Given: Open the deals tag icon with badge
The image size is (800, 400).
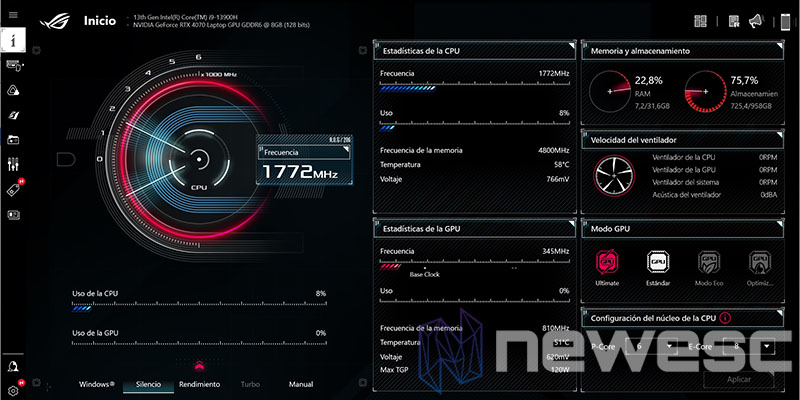Looking at the screenshot, I should point(14,189).
